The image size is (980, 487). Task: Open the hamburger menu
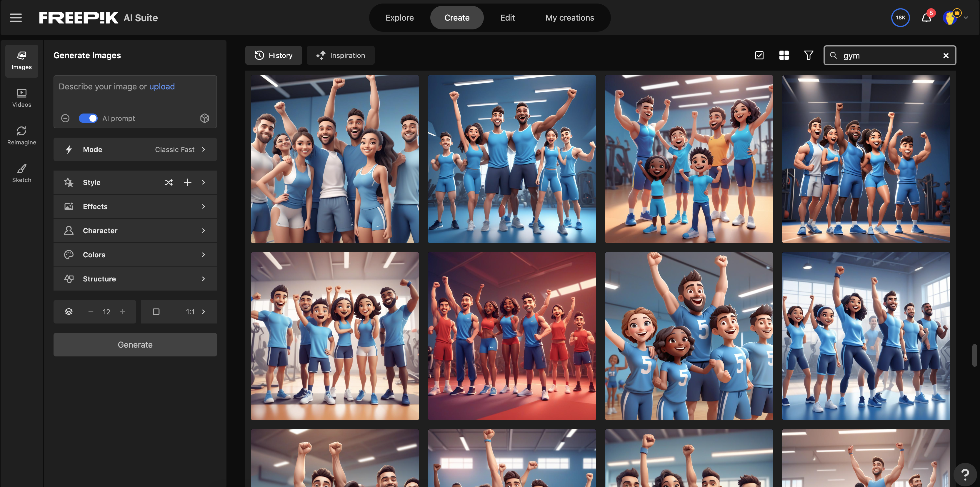tap(16, 18)
